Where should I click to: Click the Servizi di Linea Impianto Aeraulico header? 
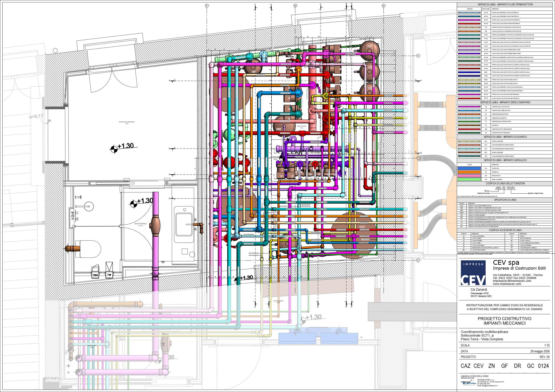pos(505,160)
